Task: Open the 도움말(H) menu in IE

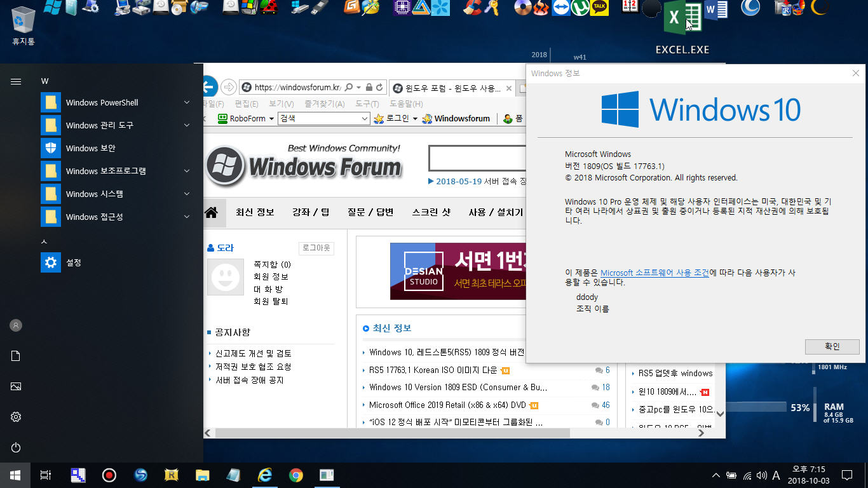Action: [x=405, y=104]
